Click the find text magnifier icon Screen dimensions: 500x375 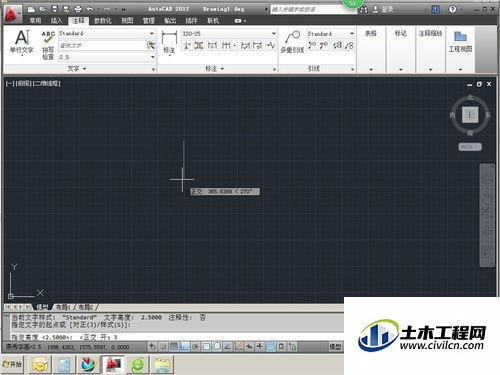click(x=150, y=45)
